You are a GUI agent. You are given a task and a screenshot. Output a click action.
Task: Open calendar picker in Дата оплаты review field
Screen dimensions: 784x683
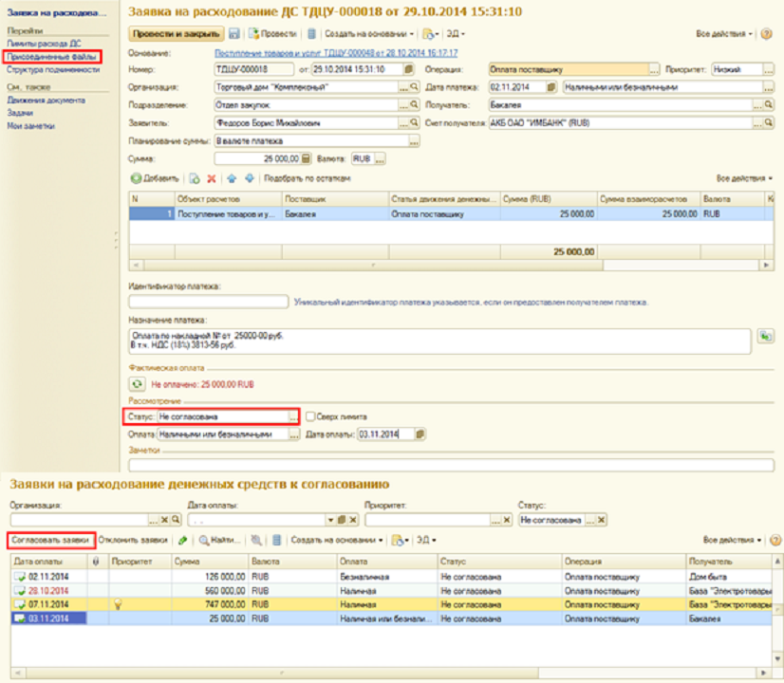420,434
